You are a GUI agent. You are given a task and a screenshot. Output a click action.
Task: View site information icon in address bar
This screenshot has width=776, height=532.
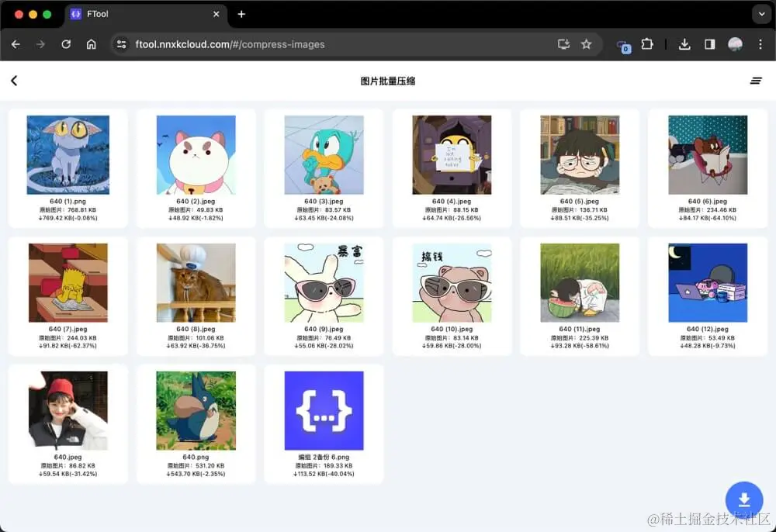pos(121,44)
